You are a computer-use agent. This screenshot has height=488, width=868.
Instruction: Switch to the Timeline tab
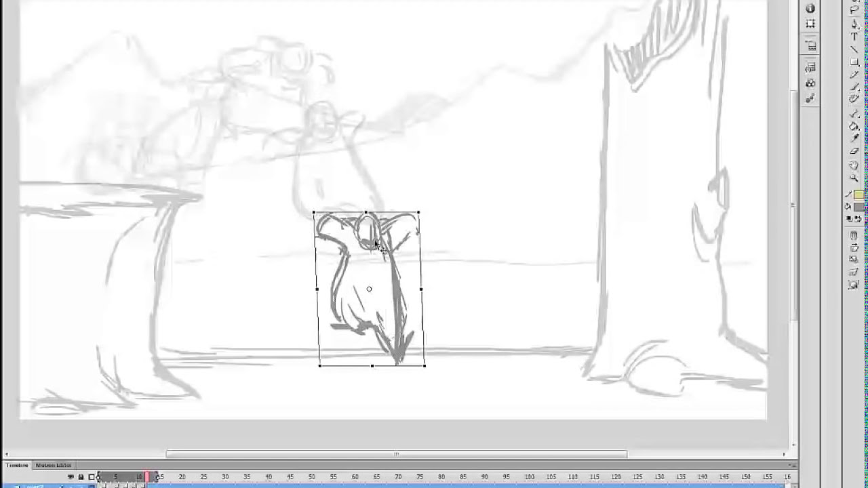click(x=18, y=466)
